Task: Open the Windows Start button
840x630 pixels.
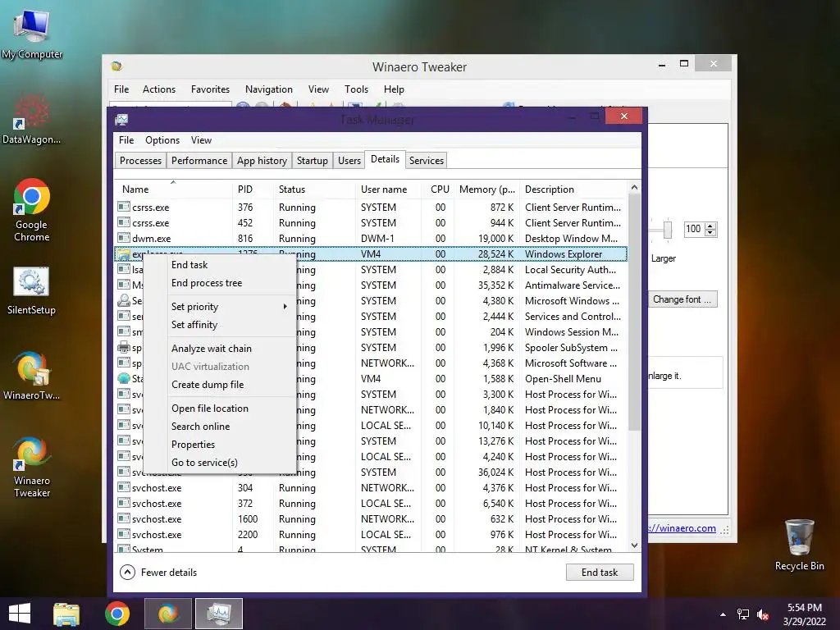Action: pos(20,614)
